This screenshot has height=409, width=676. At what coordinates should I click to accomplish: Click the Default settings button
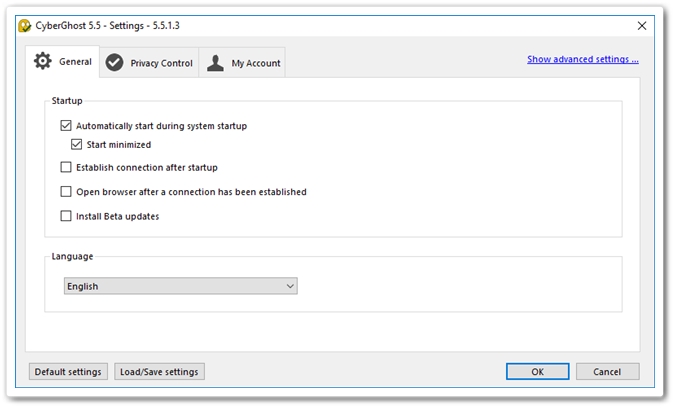click(x=68, y=372)
